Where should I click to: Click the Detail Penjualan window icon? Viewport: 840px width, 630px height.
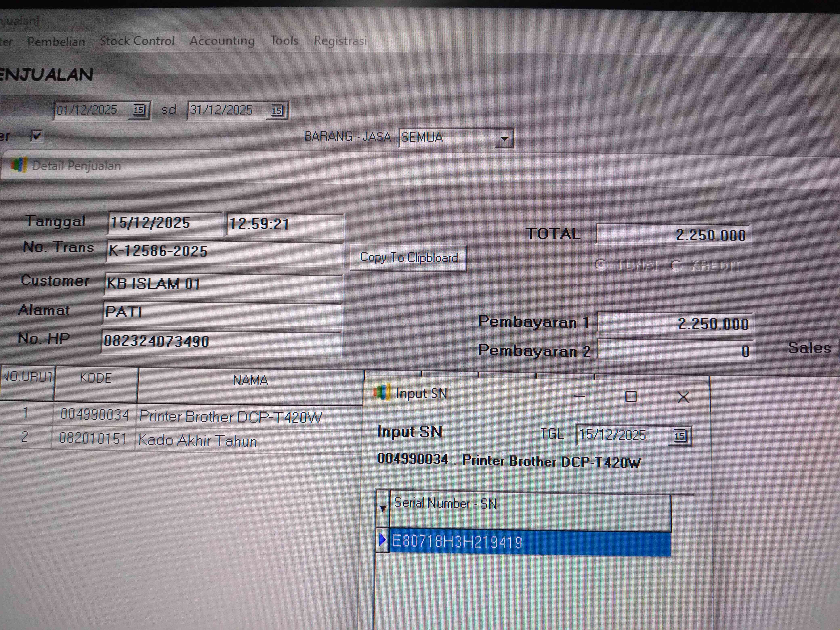18,165
